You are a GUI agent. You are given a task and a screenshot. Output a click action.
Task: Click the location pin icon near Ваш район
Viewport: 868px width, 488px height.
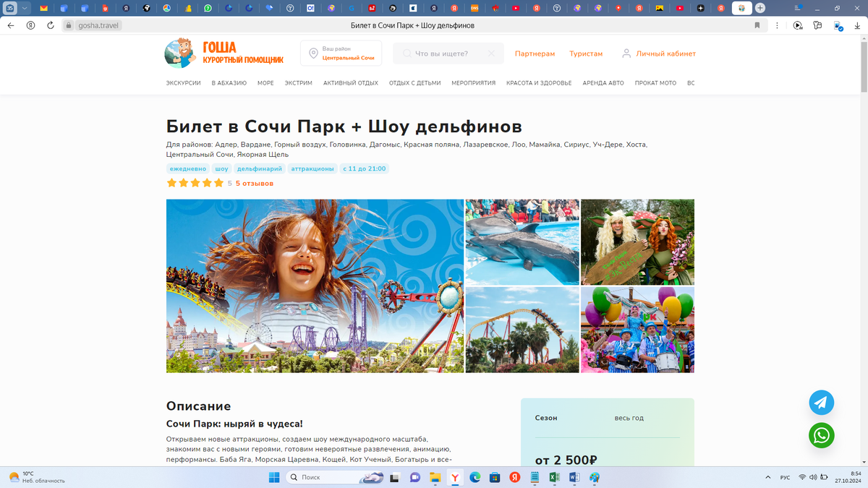coord(313,53)
